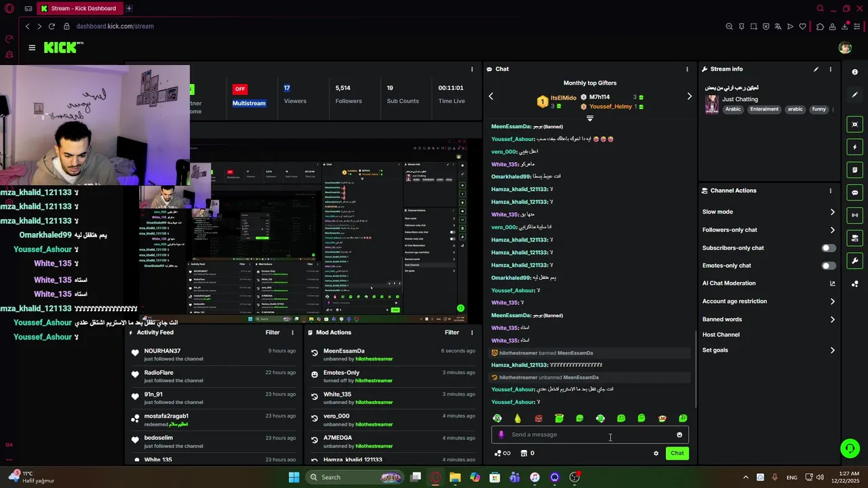The image size is (868, 488).
Task: Open Channel Actions panel options menu
Action: [830, 190]
